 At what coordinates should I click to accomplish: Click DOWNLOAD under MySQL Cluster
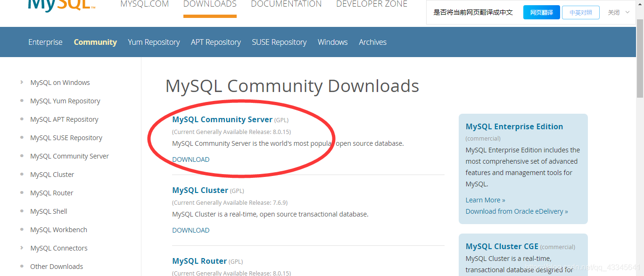pos(191,230)
